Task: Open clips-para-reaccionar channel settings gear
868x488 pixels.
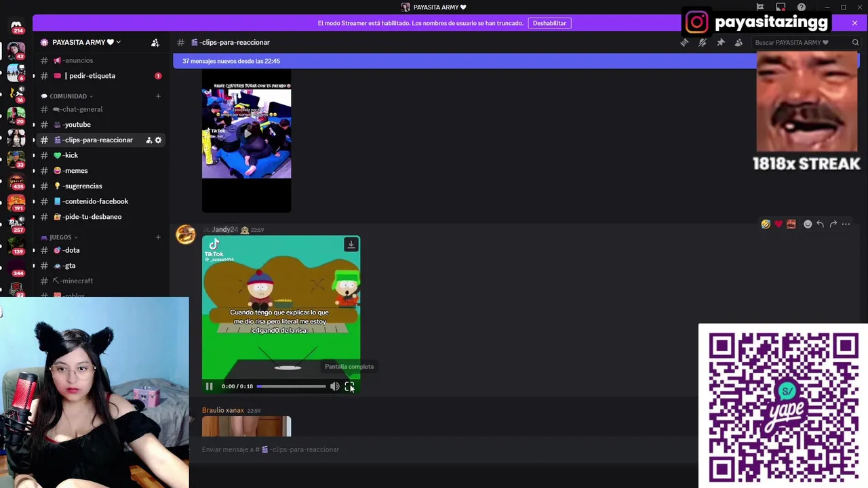Action: point(159,140)
